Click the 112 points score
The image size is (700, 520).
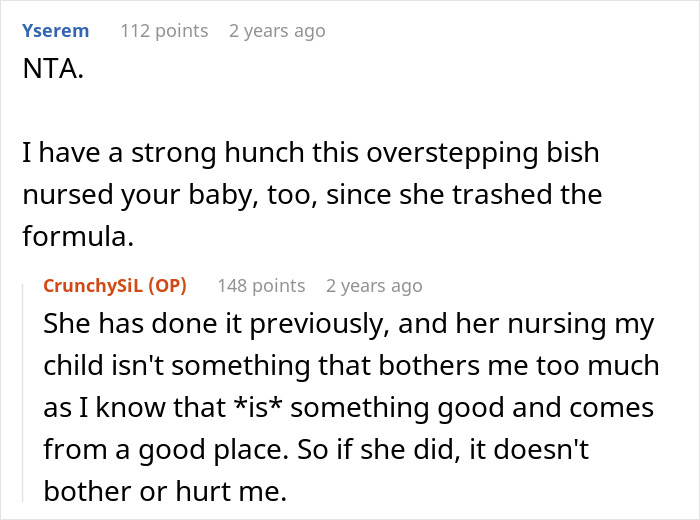pyautogui.click(x=164, y=31)
